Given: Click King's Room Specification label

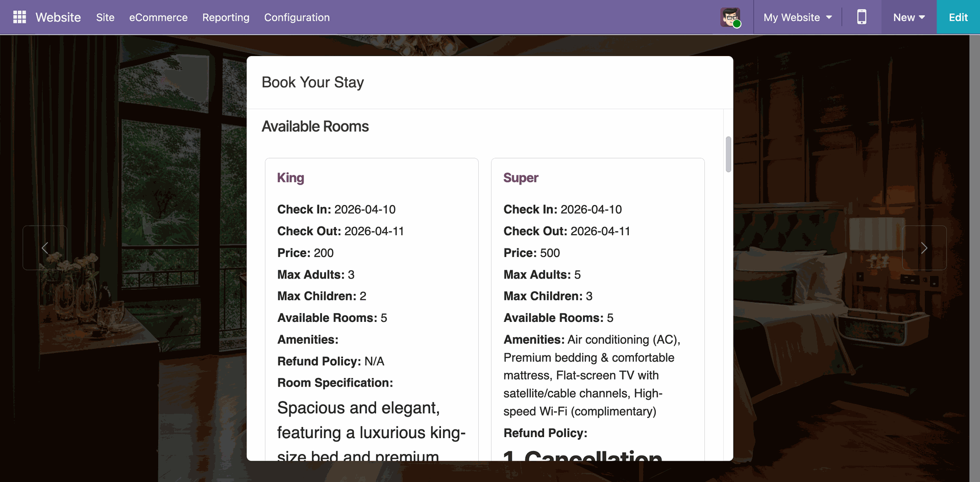Looking at the screenshot, I should coord(335,383).
